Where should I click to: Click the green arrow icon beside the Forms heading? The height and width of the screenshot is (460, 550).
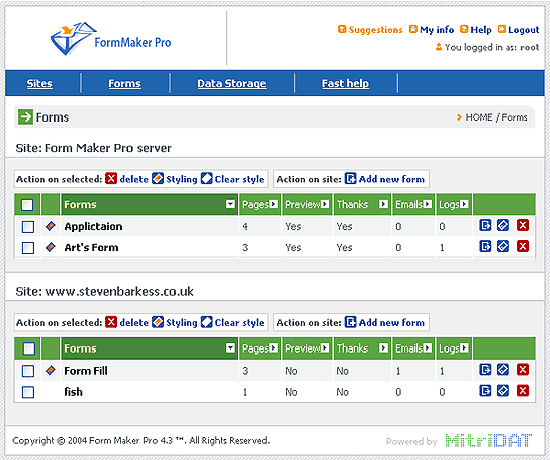click(x=25, y=117)
